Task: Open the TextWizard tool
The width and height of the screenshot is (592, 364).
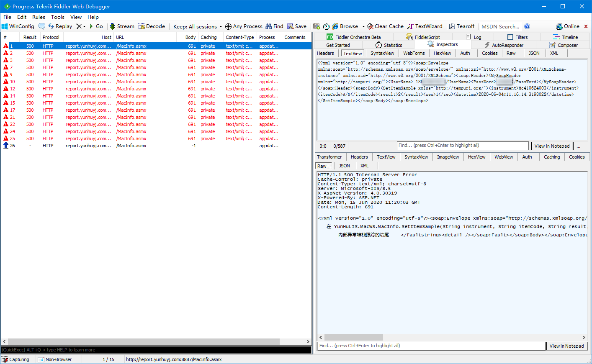Action: tap(425, 26)
